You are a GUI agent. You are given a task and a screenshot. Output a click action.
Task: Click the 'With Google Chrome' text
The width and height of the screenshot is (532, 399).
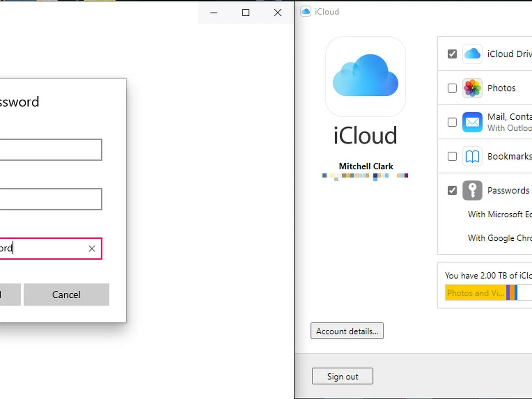point(500,238)
